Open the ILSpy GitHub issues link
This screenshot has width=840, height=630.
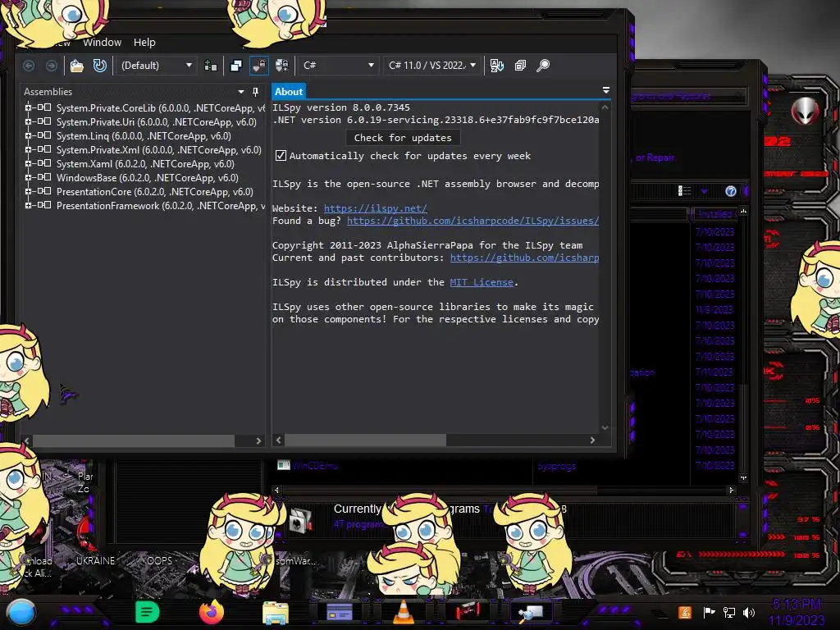(472, 221)
